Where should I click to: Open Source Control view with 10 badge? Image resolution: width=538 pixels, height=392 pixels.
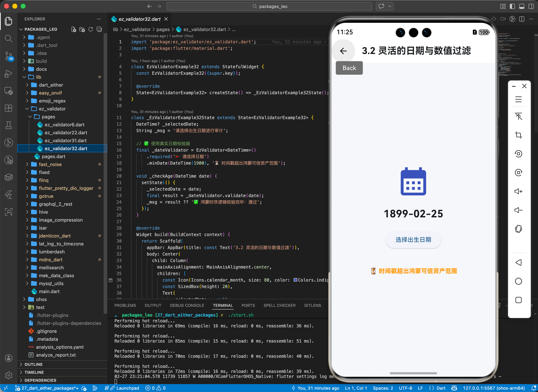(8, 56)
